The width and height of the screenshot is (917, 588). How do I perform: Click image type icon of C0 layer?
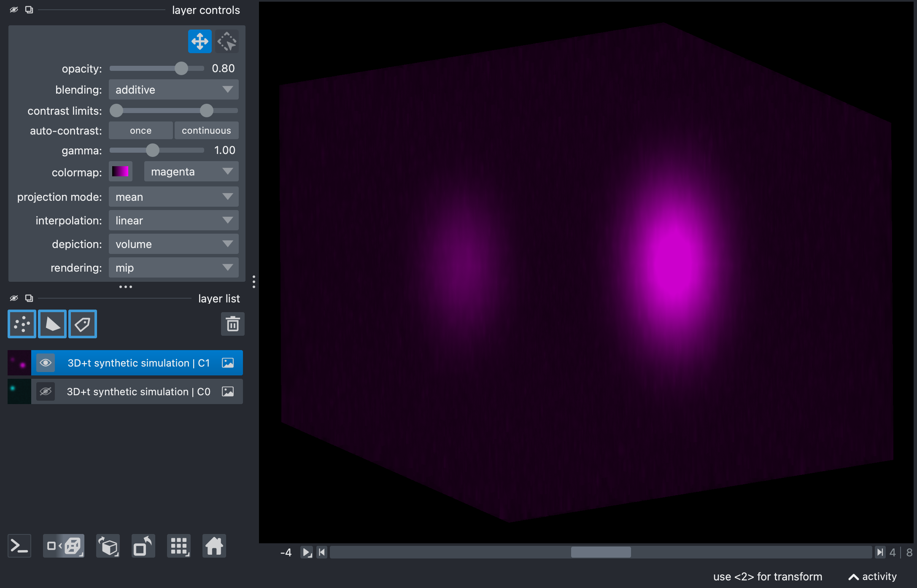pyautogui.click(x=228, y=391)
